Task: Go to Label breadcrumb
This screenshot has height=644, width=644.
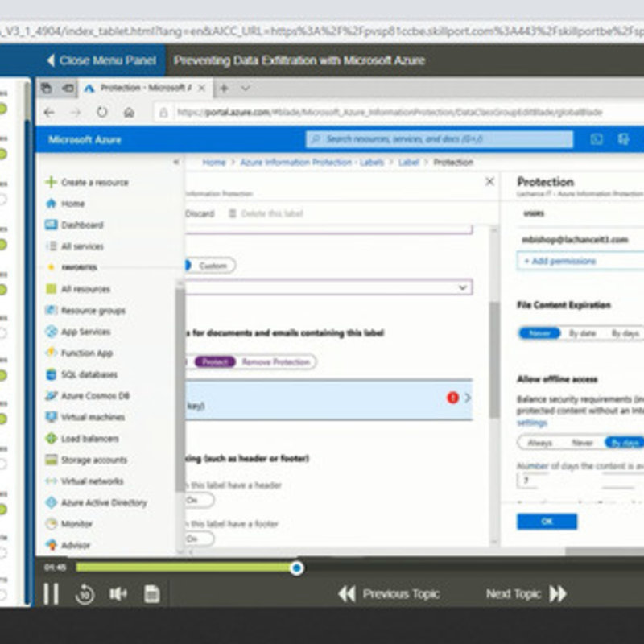Action: point(409,163)
